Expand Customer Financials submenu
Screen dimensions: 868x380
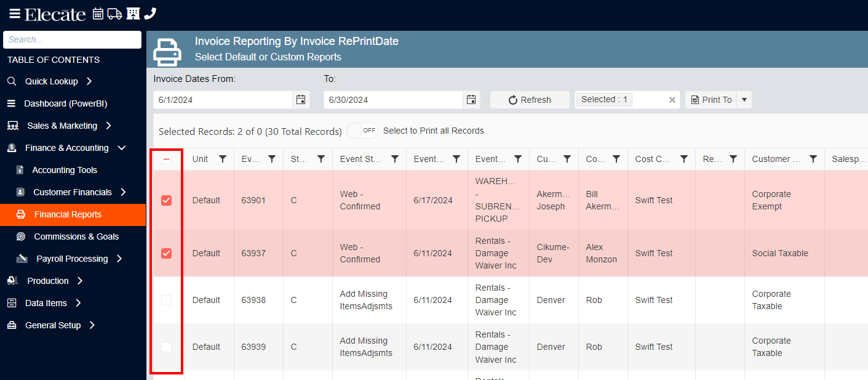coord(123,192)
